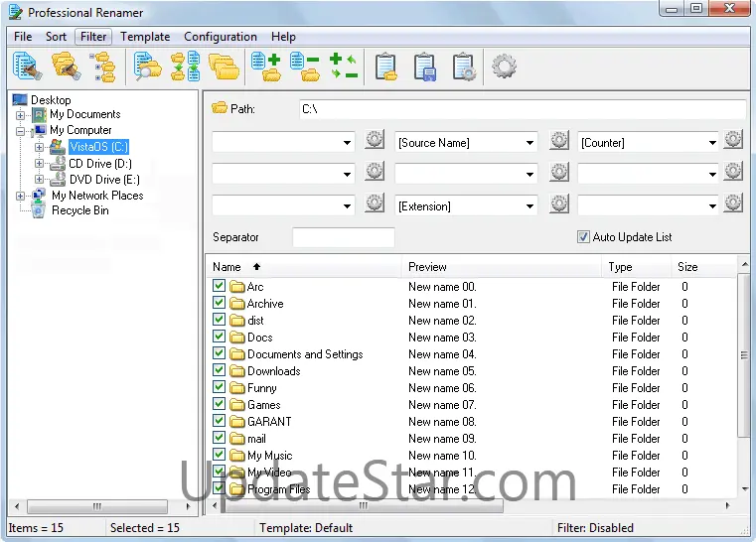Click the file list horizontal scrollbar thumb
Image resolution: width=756 pixels, height=542 pixels.
[x=363, y=506]
